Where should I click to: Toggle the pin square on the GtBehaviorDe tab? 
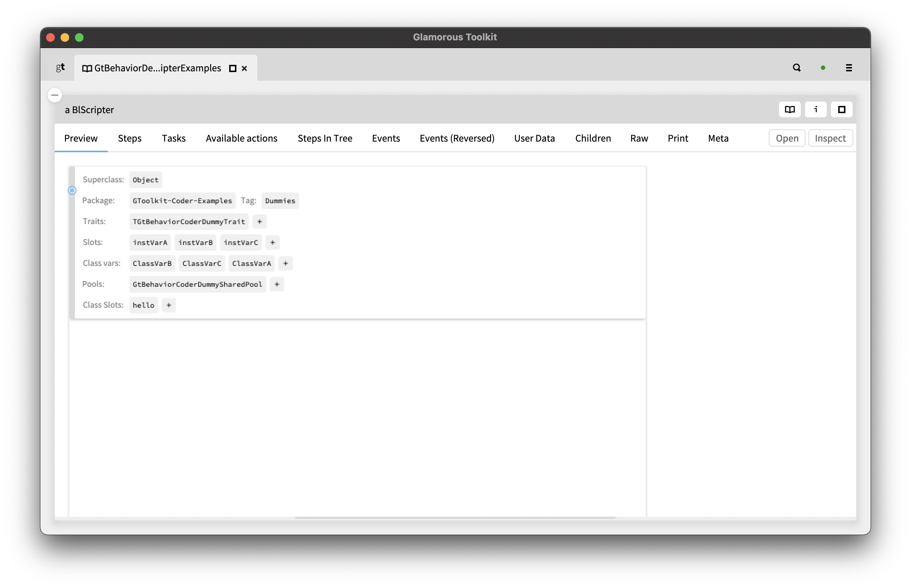[x=232, y=68]
